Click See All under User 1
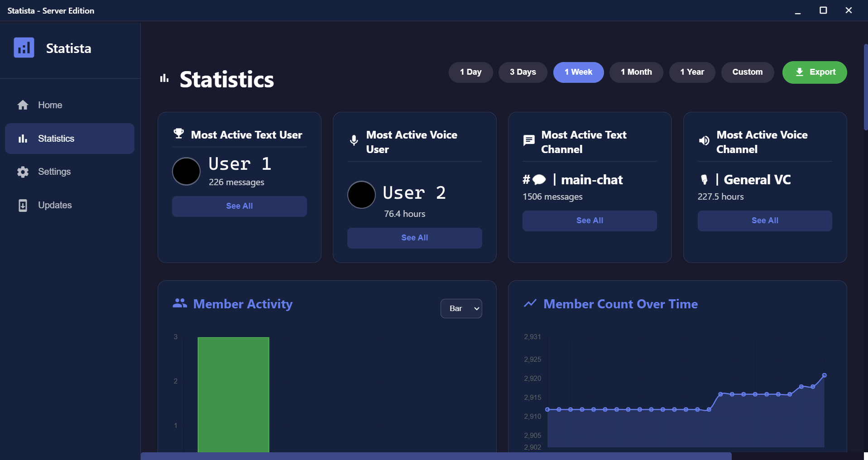Viewport: 868px width, 460px height. pos(239,206)
